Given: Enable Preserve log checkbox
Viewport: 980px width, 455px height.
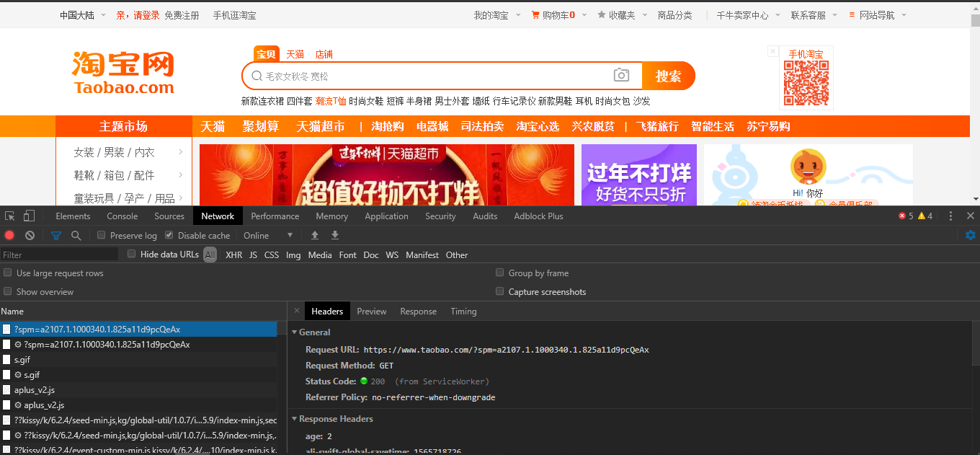Looking at the screenshot, I should [102, 235].
